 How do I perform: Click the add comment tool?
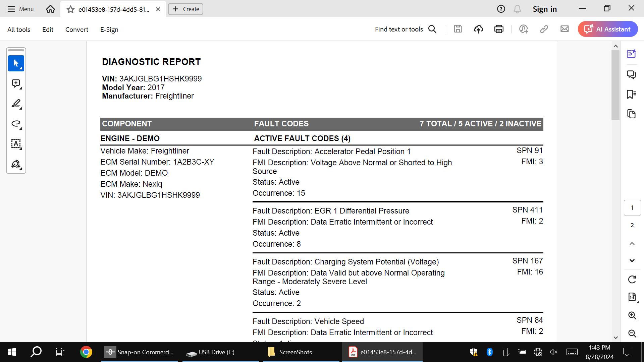click(x=16, y=83)
